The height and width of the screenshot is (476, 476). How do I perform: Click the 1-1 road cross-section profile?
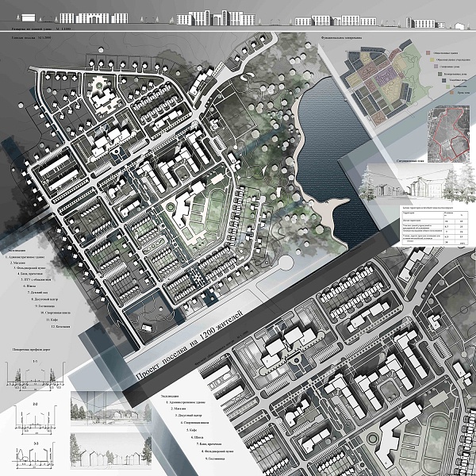point(33,378)
